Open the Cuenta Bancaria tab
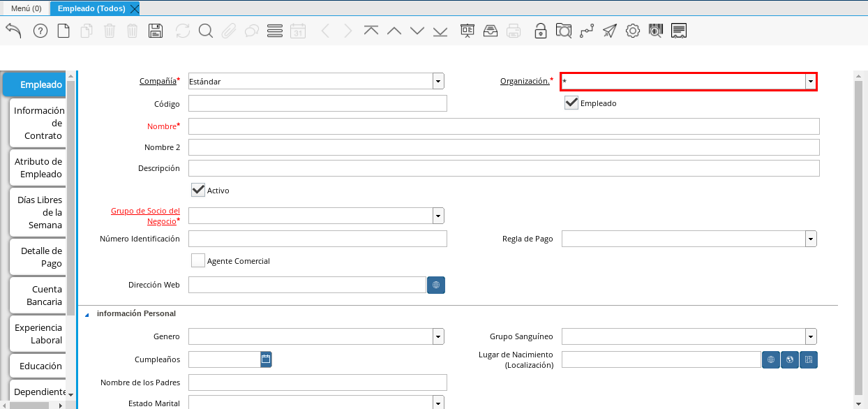Viewport: 868px width, 409px height. (x=38, y=295)
